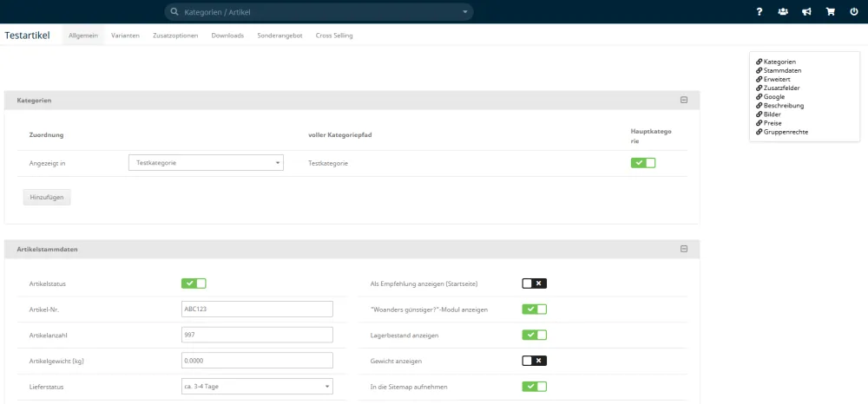Screen dimensions: 868x404
Task: Click the megaphone announcements icon
Action: pos(806,11)
